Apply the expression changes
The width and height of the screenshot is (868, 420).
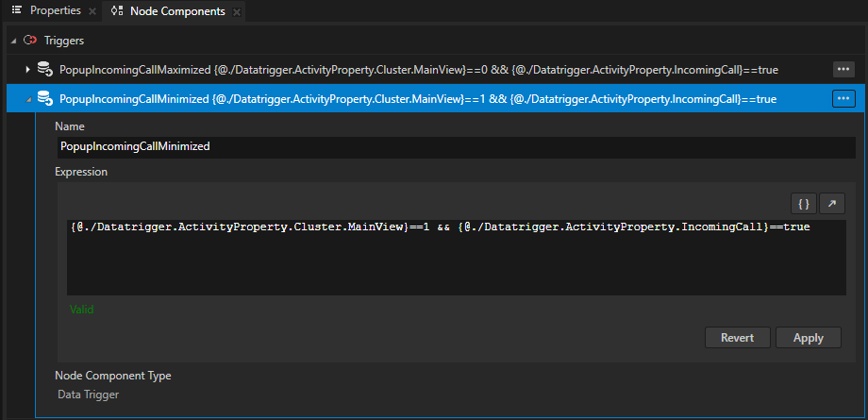click(x=809, y=338)
